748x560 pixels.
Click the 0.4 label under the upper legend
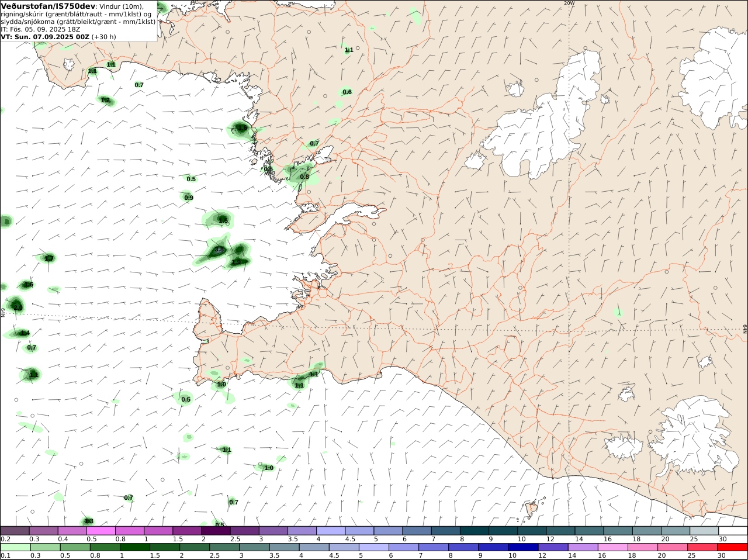(x=63, y=539)
